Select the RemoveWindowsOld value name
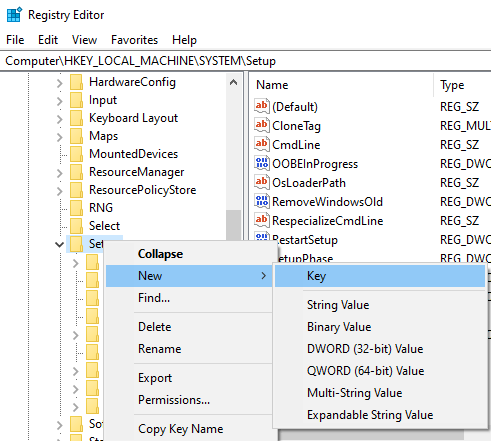The image size is (491, 441). coord(327,202)
